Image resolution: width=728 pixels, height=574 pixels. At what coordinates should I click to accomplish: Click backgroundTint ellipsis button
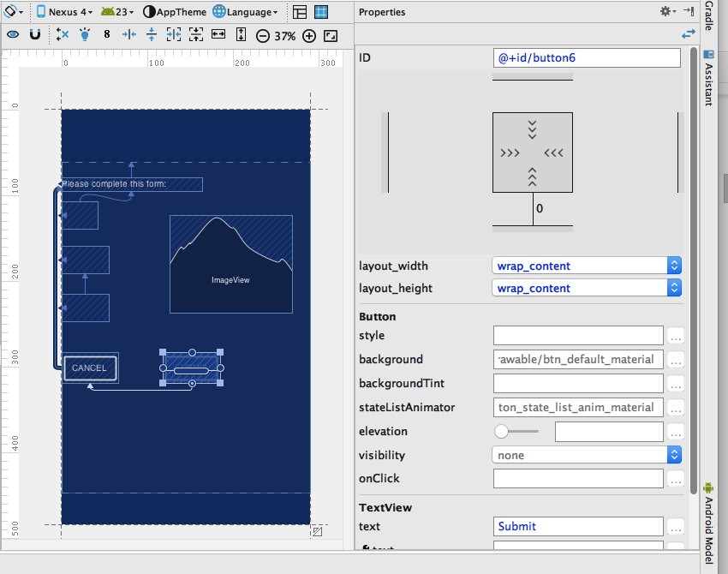tap(676, 384)
